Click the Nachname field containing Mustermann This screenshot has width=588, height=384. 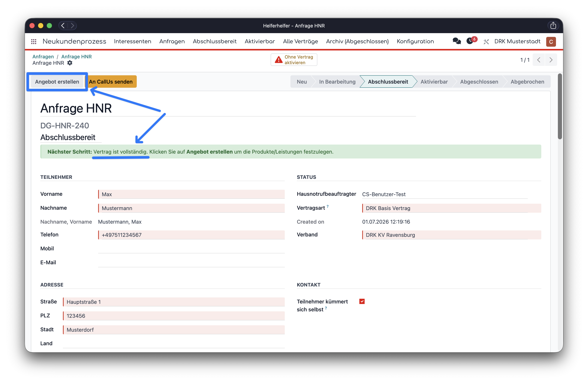(x=192, y=208)
